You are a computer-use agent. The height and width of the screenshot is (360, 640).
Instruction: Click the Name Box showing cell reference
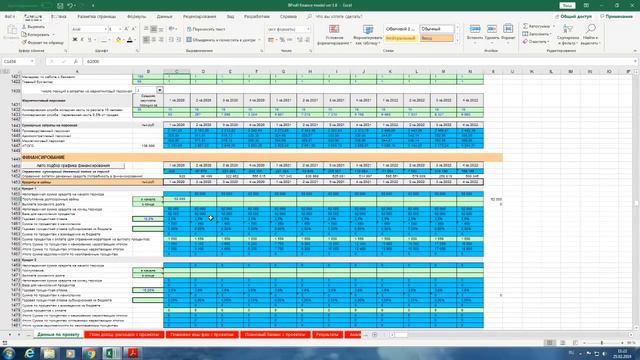(18, 61)
